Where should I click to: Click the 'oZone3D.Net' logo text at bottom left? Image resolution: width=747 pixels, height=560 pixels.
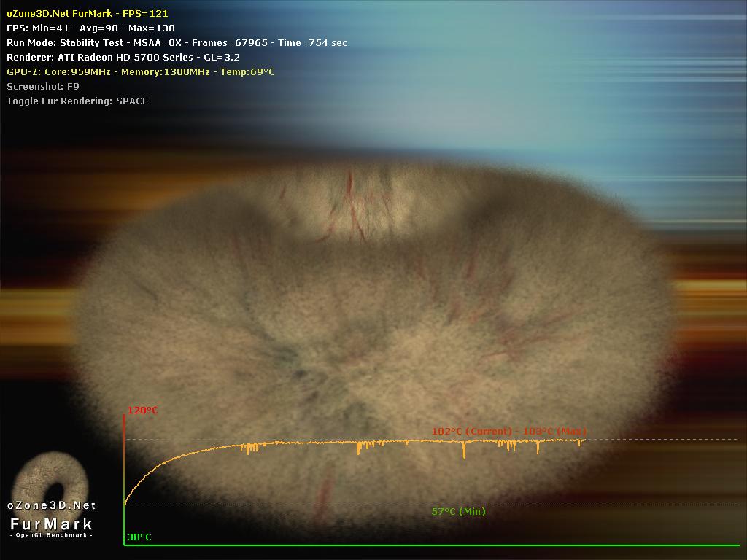click(52, 505)
